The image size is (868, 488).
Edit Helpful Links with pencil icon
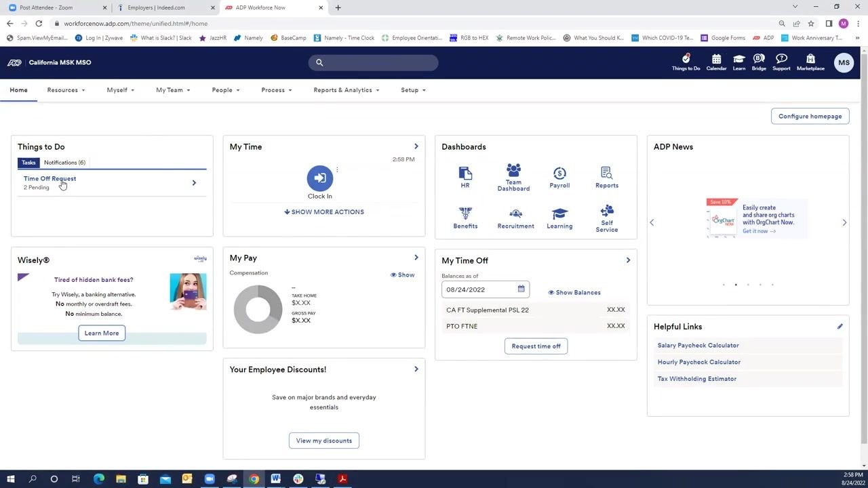[840, 327]
